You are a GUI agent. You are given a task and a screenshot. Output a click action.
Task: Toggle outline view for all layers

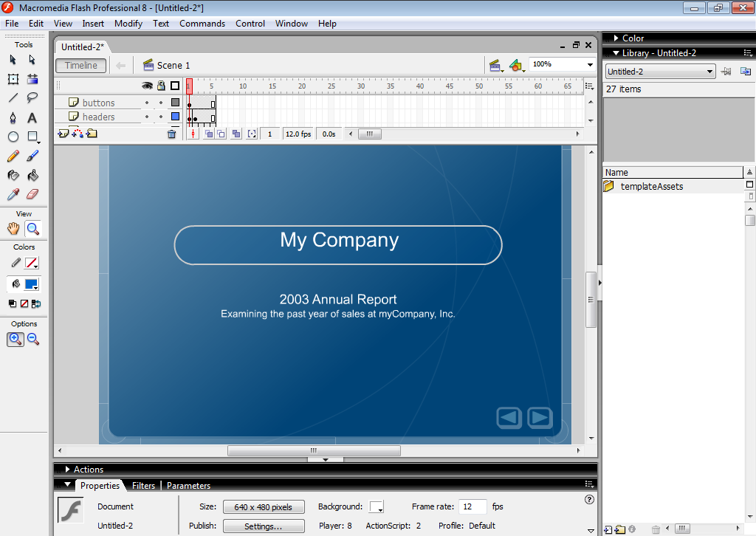[x=175, y=86]
